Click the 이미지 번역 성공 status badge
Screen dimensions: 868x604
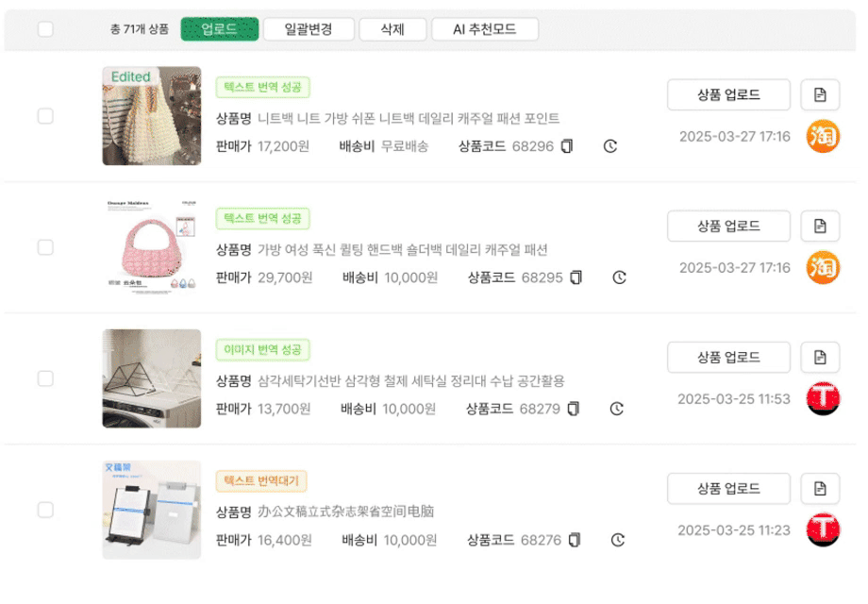(x=262, y=350)
